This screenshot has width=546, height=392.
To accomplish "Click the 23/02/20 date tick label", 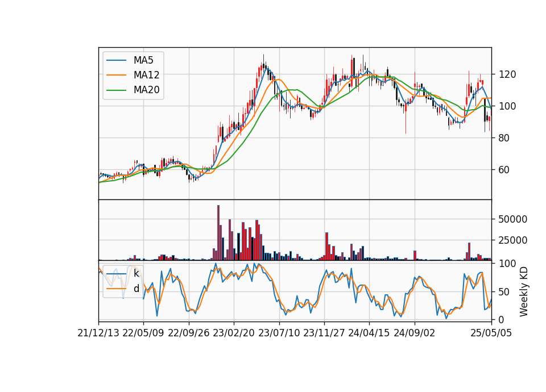I will point(234,333).
